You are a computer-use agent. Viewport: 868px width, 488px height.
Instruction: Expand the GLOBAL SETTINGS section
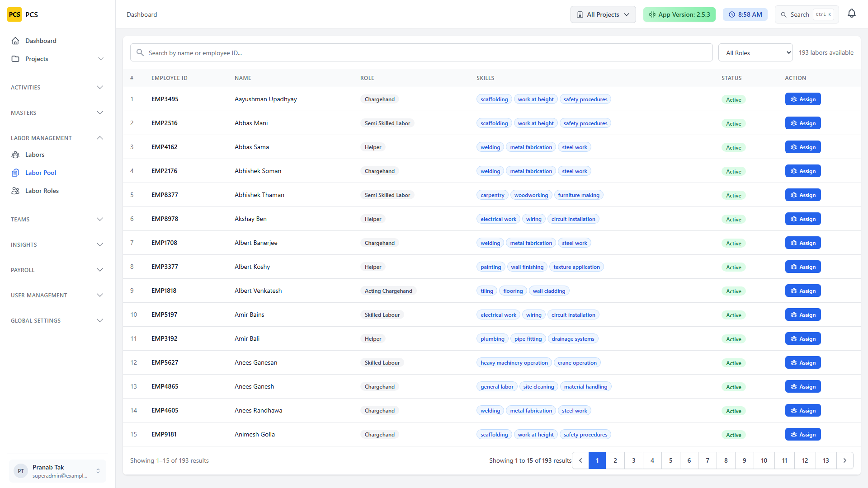(57, 320)
